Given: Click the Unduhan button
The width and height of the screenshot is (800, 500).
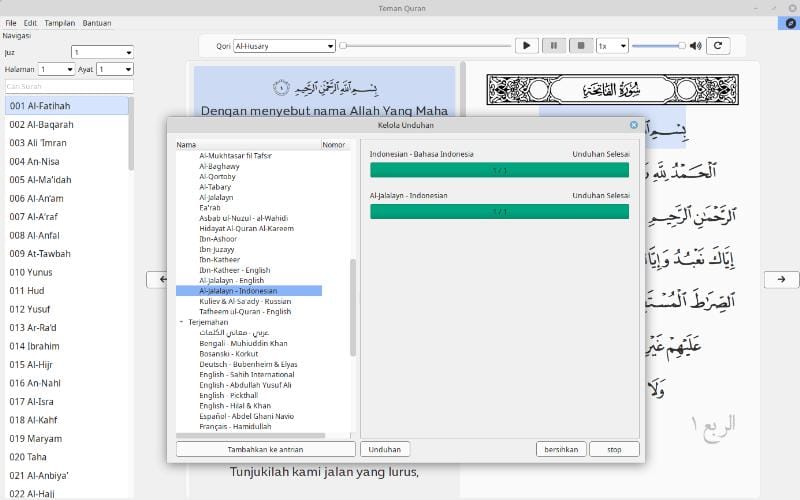Looking at the screenshot, I should (385, 449).
